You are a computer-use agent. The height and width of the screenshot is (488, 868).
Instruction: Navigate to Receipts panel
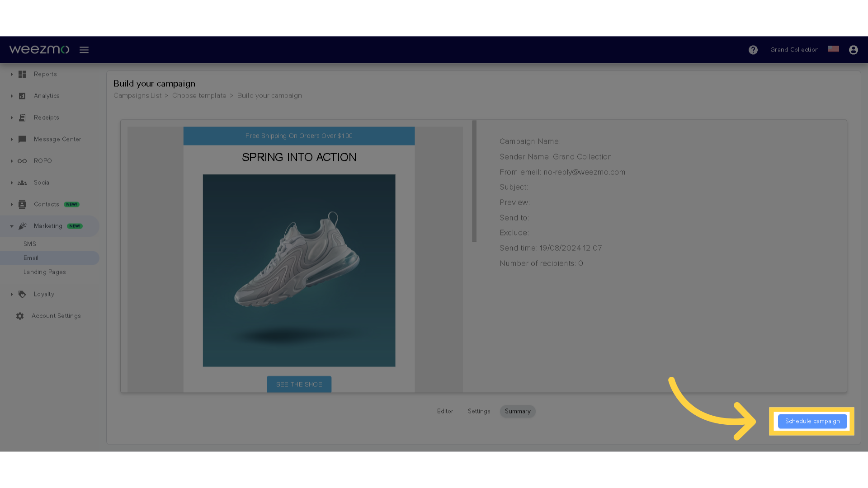point(46,117)
